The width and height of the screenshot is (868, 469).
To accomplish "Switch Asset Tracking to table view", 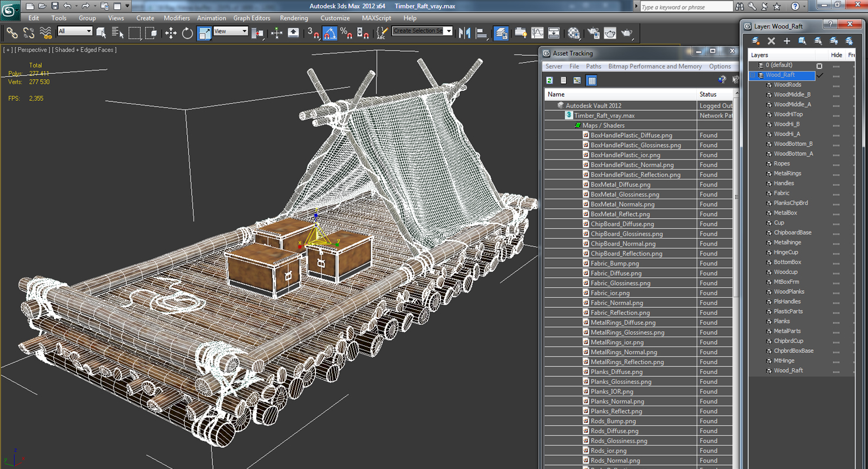I will point(591,80).
